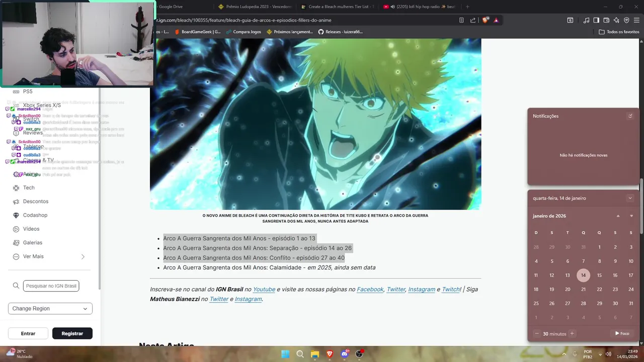Click the Pesquisar no IGN Brasil field
Viewport: 644px width, 362px height.
coord(51,286)
